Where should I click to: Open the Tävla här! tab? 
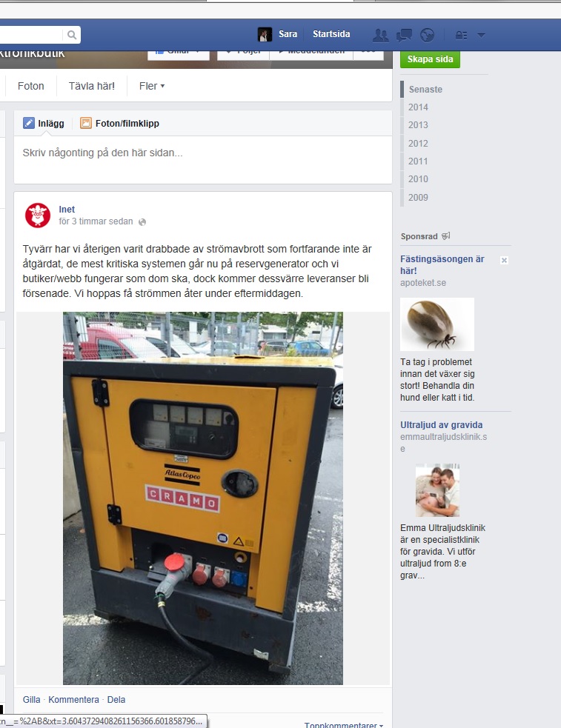point(91,86)
